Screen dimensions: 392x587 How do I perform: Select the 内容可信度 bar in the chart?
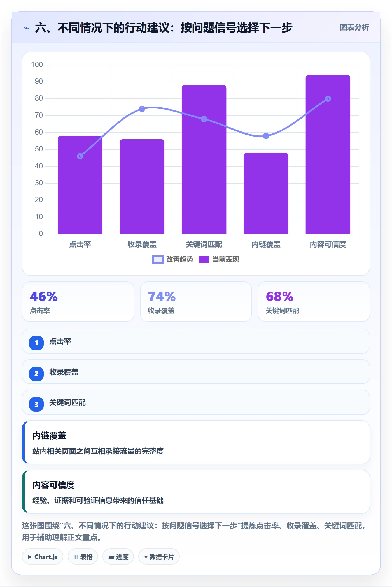click(328, 154)
